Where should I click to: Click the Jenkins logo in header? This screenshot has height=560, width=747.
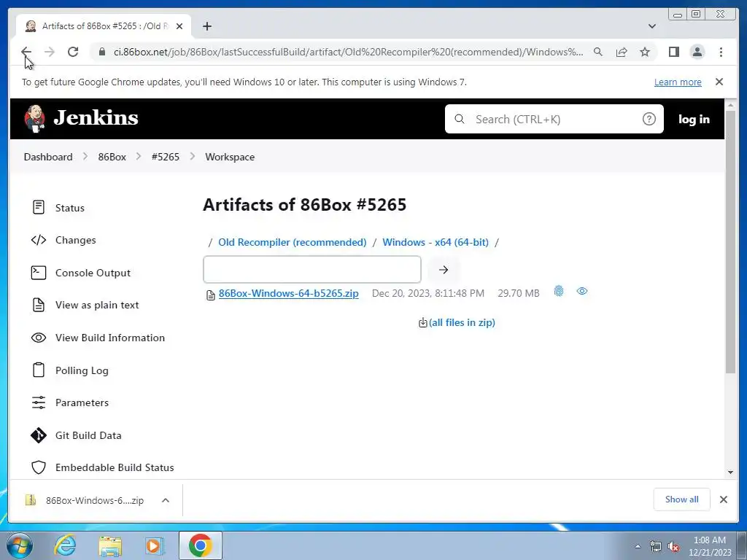82,118
